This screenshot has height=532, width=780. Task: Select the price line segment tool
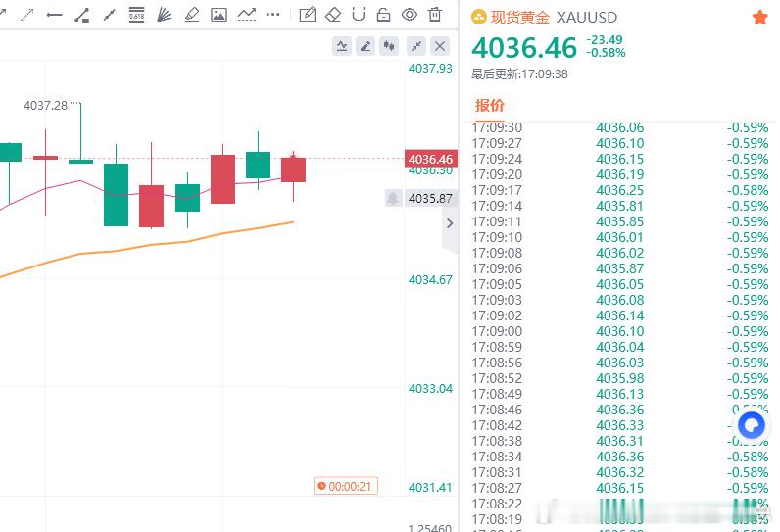tap(82, 15)
